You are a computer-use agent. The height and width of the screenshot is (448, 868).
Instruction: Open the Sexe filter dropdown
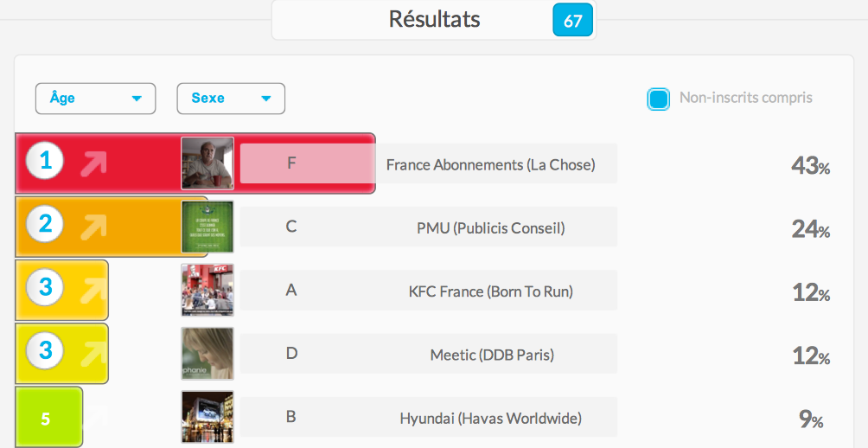231,99
